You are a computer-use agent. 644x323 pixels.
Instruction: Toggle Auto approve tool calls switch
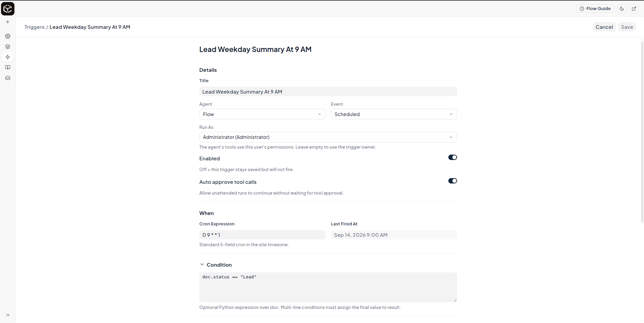(x=452, y=181)
